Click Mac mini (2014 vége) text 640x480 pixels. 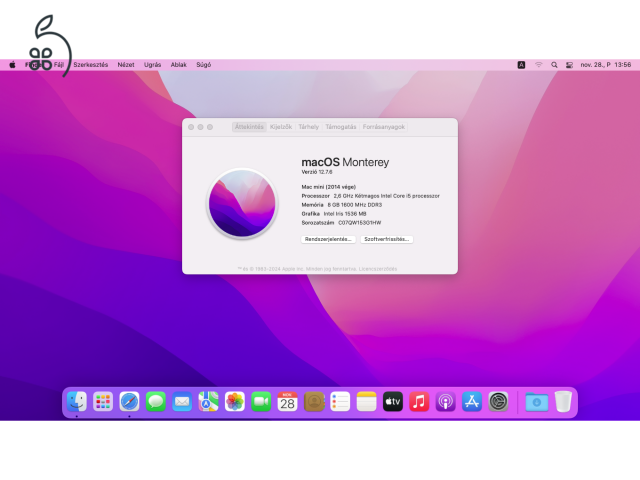point(329,187)
